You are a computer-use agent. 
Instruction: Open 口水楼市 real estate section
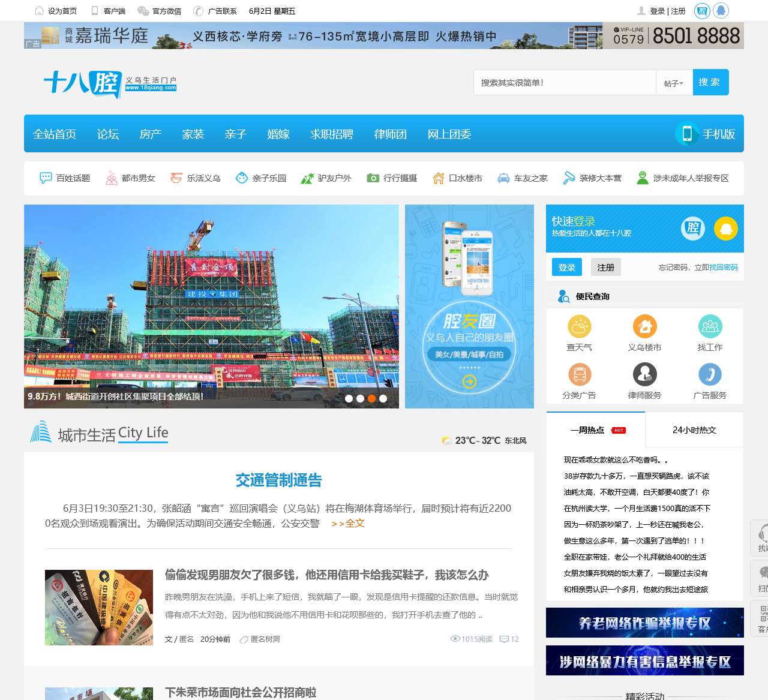pos(457,178)
